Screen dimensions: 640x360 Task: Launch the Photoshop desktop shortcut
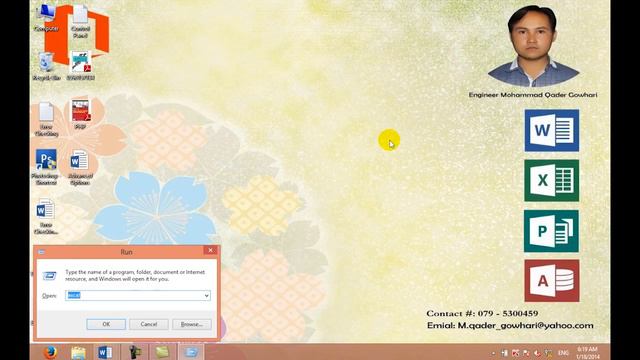(x=46, y=167)
